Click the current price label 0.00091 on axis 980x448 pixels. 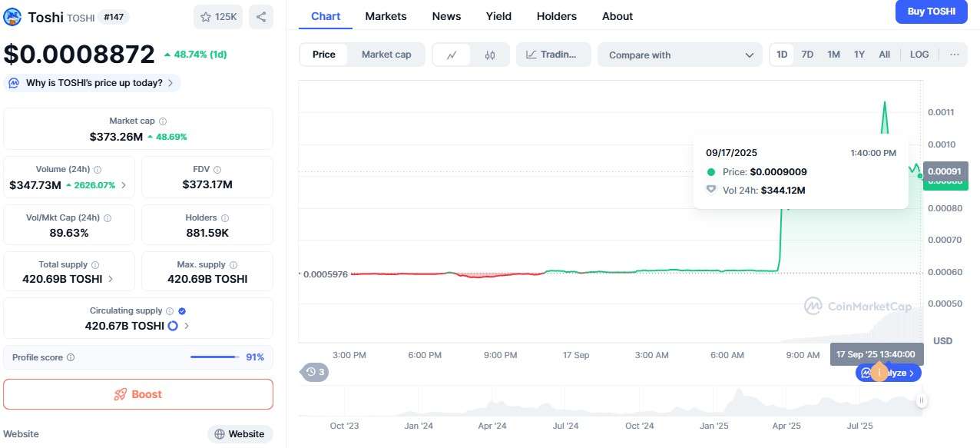[x=945, y=171]
